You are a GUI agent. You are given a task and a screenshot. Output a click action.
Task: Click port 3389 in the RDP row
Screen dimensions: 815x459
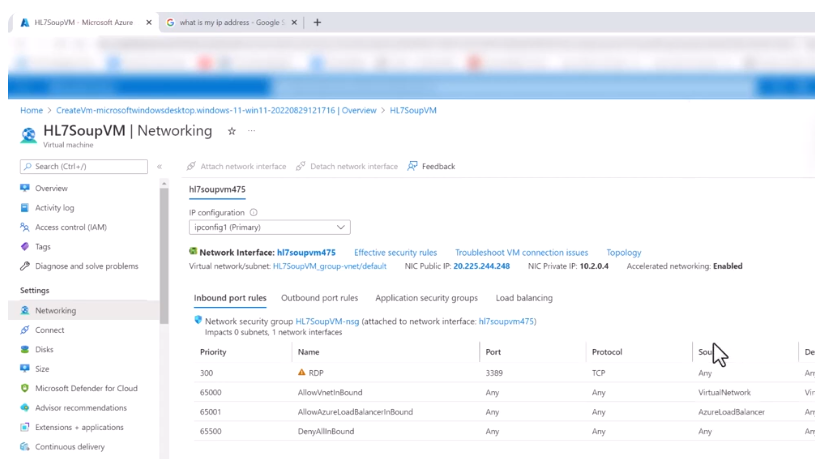494,373
